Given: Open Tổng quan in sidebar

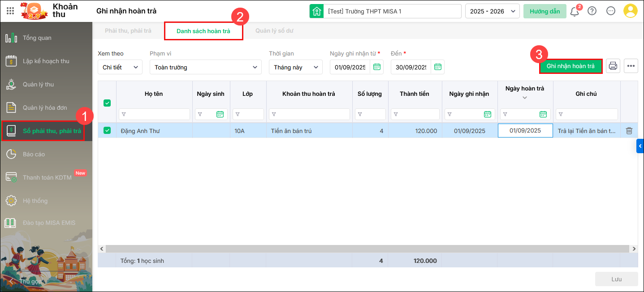Looking at the screenshot, I should 46,38.
